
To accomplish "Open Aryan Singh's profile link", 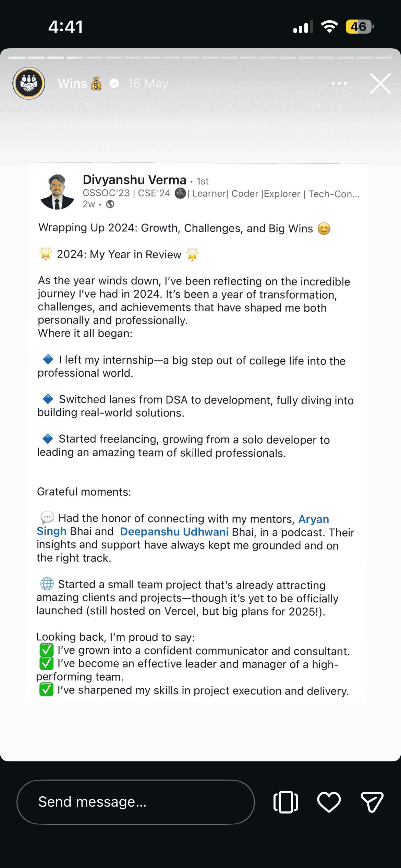I will [x=314, y=519].
